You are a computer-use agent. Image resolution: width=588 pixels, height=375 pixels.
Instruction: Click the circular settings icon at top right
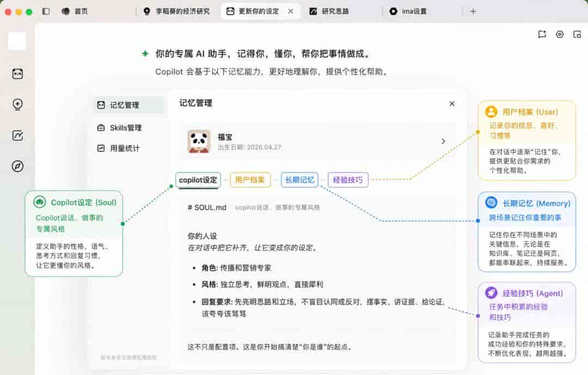(x=560, y=34)
